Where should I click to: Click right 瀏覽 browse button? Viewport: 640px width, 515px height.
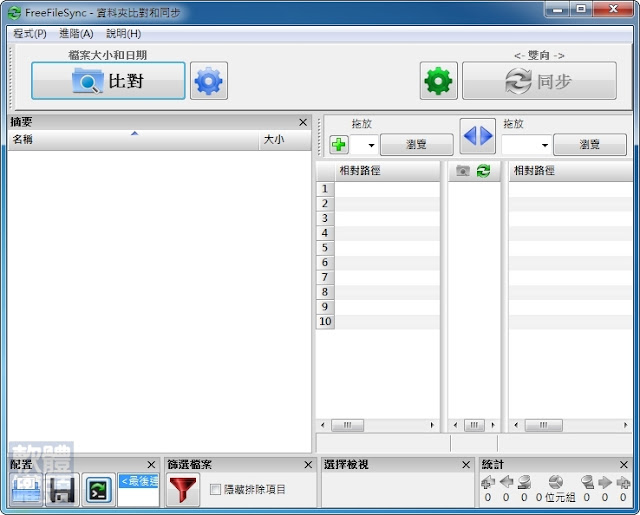(590, 144)
